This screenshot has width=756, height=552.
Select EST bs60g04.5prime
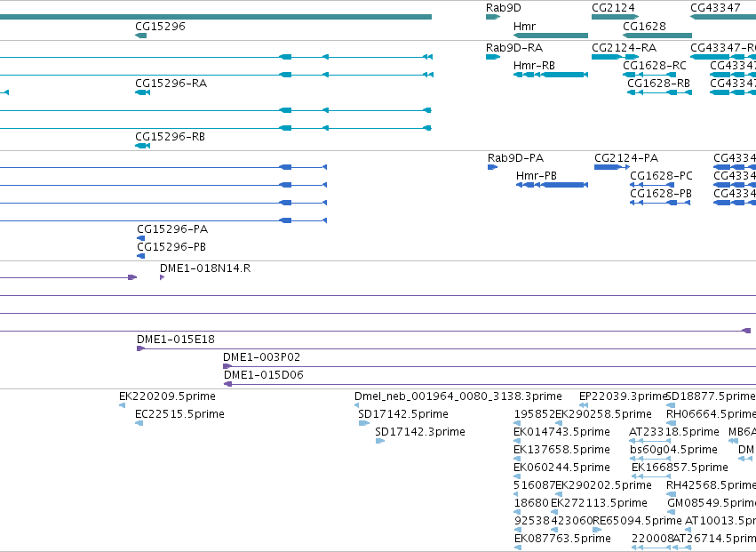click(x=673, y=450)
